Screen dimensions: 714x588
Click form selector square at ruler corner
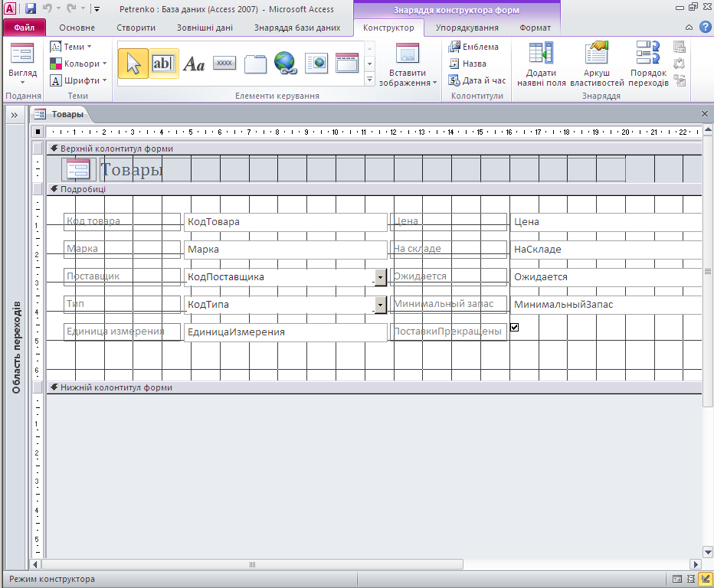click(38, 132)
